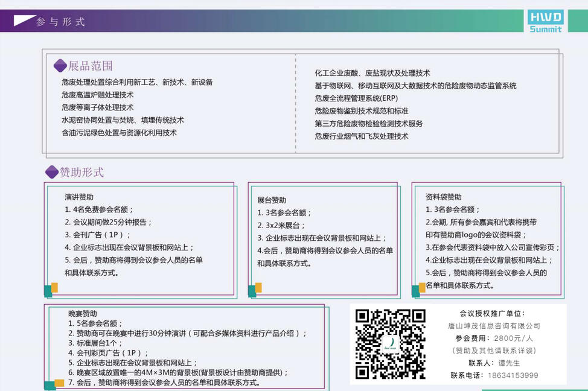Select the 展台赞助 section title
This screenshot has height=391, width=588.
pyautogui.click(x=272, y=200)
